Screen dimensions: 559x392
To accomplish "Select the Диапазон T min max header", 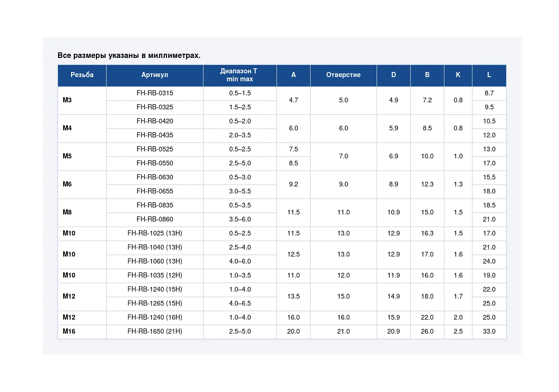I will (240, 75).
